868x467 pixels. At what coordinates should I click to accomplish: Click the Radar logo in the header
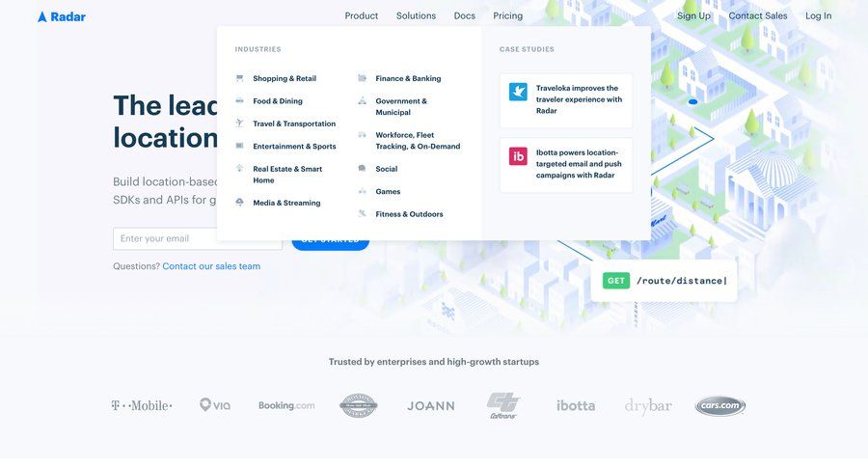point(62,16)
